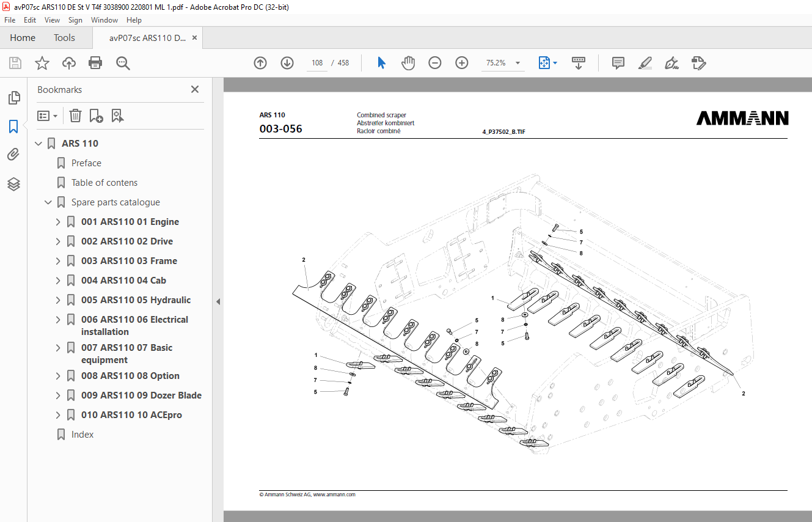Add a comment with the sticky note tool
Image resolution: width=812 pixels, height=522 pixels.
click(618, 63)
